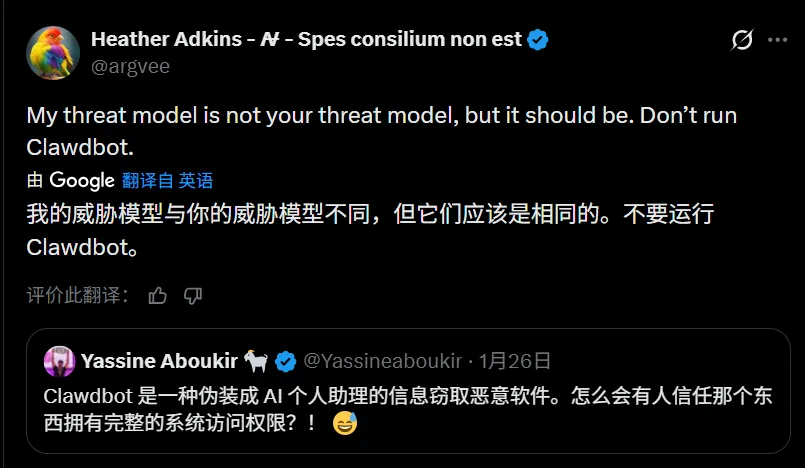Click the 1月26日 date on quoted tweet

pyautogui.click(x=515, y=361)
